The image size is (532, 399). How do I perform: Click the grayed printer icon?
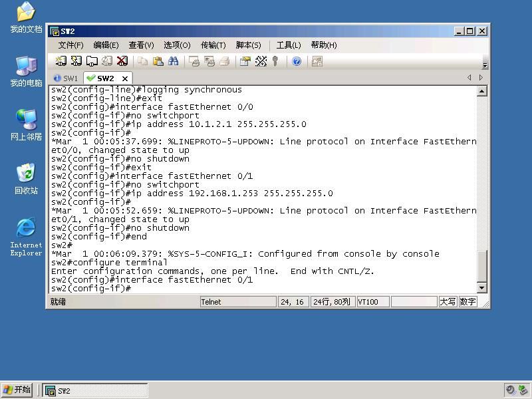click(224, 61)
